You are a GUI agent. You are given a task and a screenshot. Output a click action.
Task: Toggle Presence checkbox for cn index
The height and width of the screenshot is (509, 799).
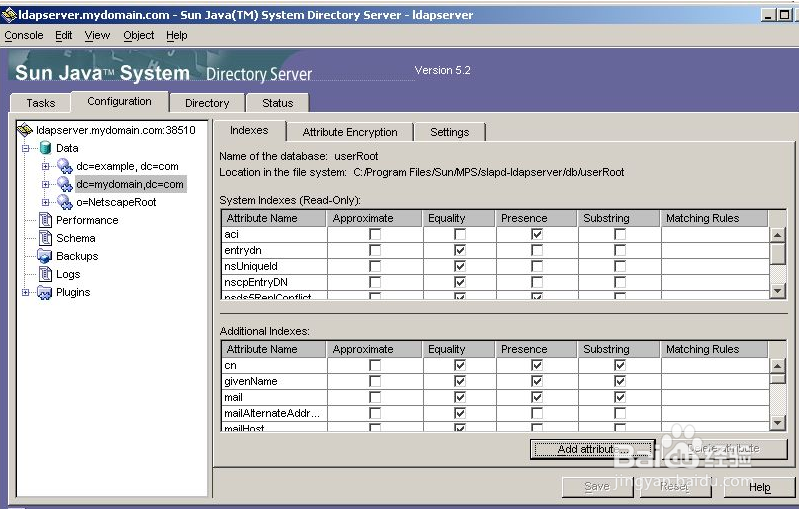537,365
